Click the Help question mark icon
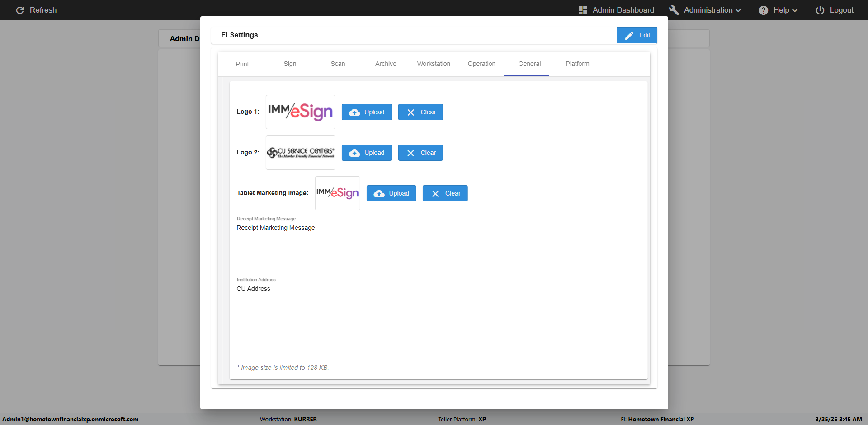This screenshot has height=425, width=868. pyautogui.click(x=764, y=10)
